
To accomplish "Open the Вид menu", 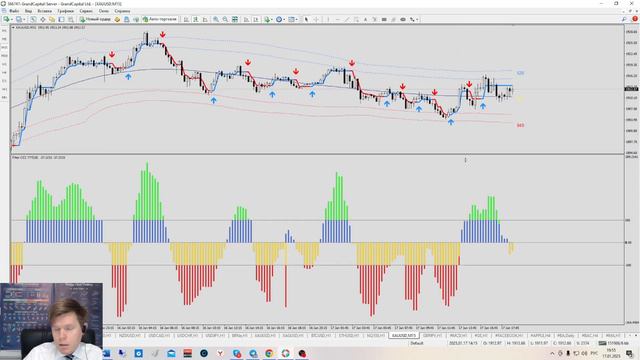I will pos(28,11).
